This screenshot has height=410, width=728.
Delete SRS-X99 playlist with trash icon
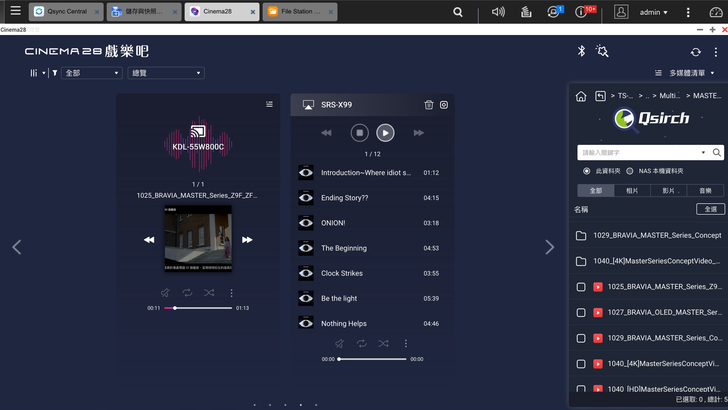pyautogui.click(x=429, y=105)
